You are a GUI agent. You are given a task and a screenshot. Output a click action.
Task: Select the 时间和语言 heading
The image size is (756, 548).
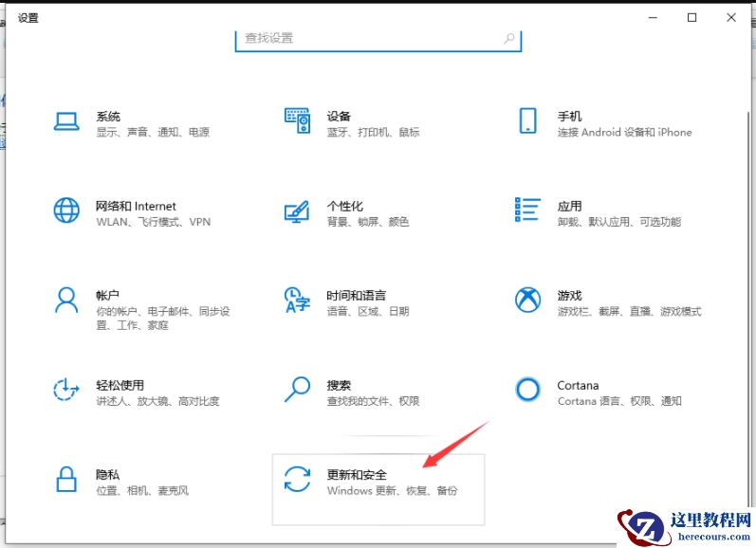point(357,296)
